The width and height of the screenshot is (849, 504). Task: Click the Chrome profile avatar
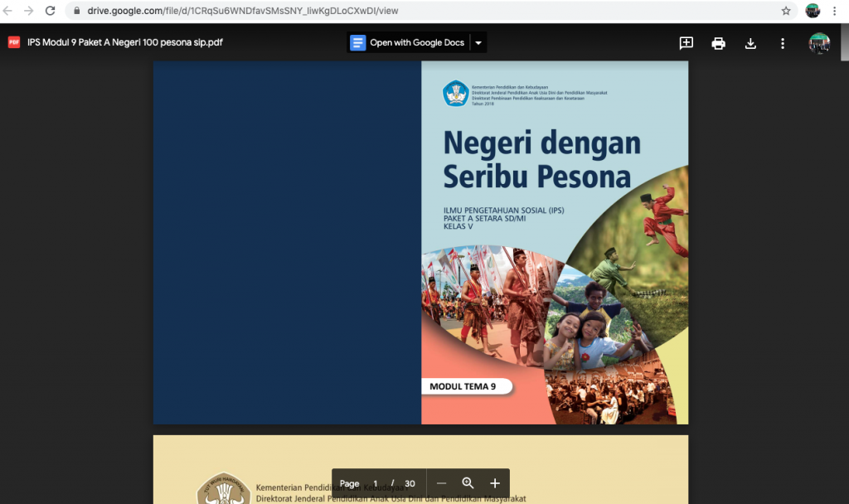click(x=813, y=11)
